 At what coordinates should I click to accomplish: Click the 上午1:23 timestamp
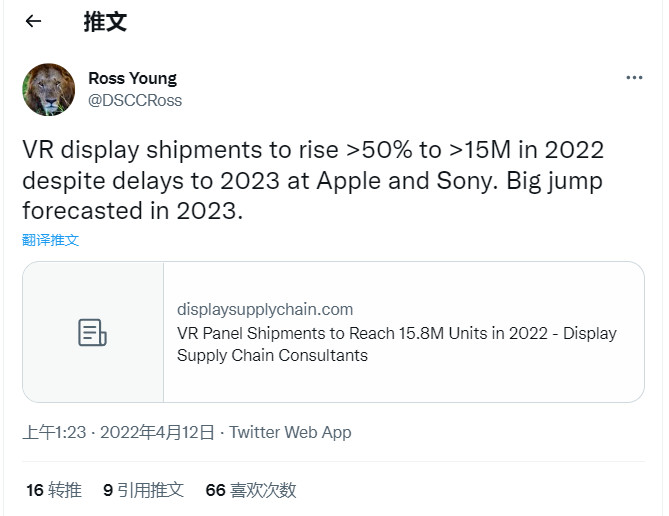54,433
